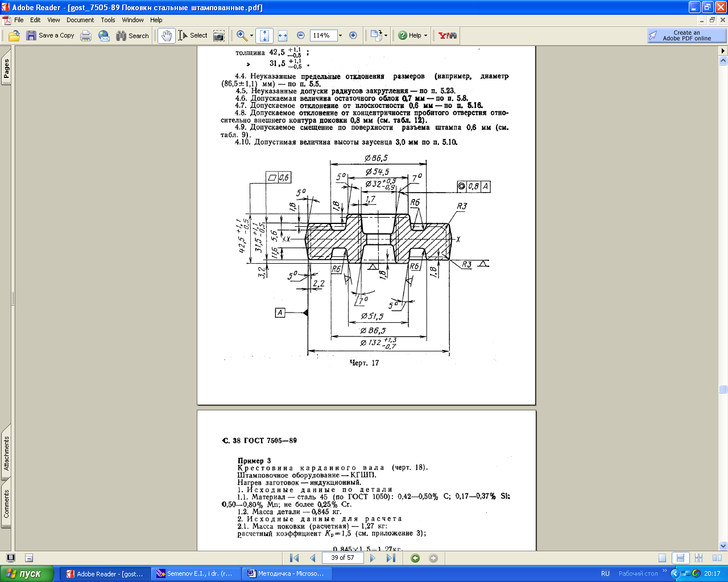
Task: Click the scroll down arrow
Action: tap(723, 546)
